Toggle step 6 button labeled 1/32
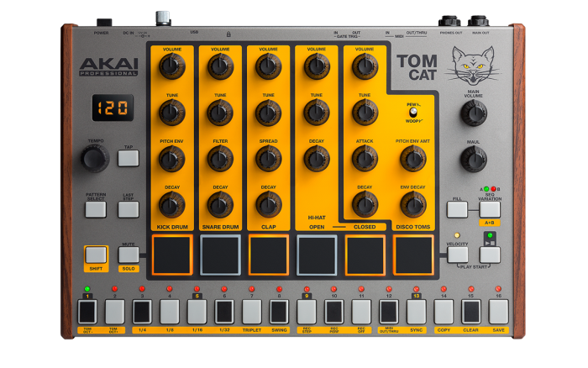This screenshot has width=588, height=368. (x=224, y=312)
